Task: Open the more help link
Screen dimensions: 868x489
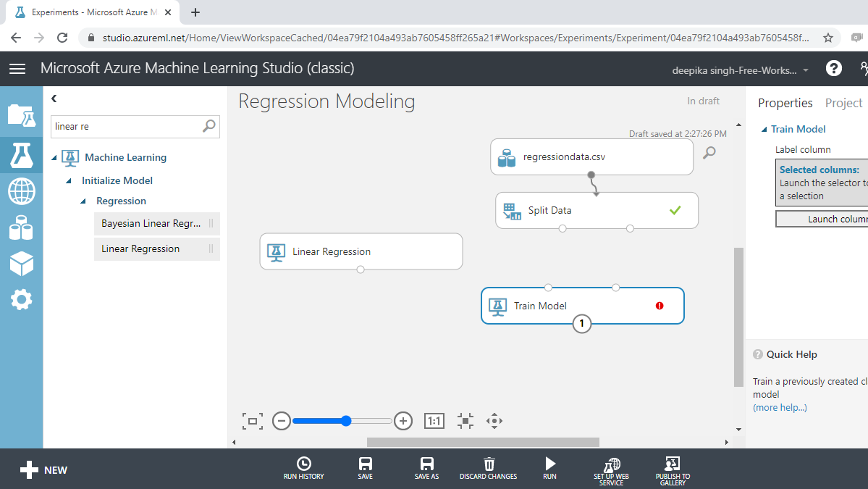Action: point(780,408)
